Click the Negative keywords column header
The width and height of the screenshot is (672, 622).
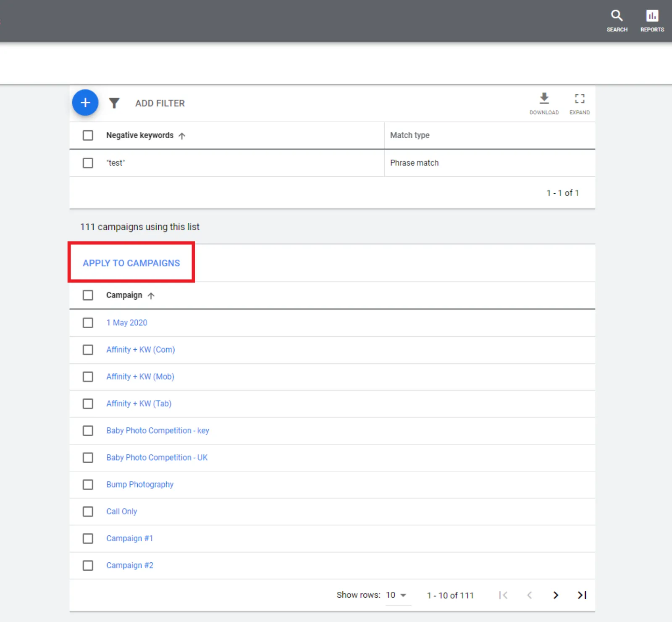[139, 135]
